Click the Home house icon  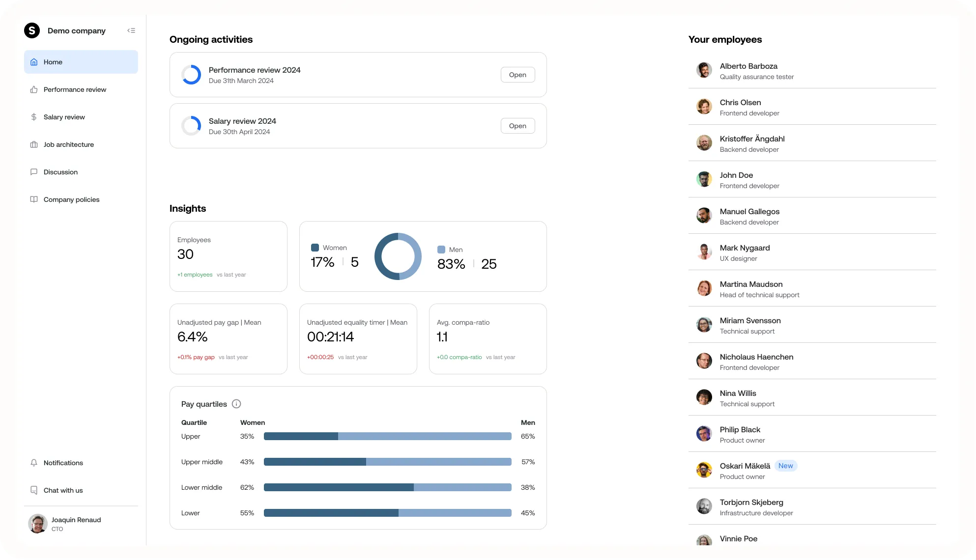pyautogui.click(x=34, y=62)
